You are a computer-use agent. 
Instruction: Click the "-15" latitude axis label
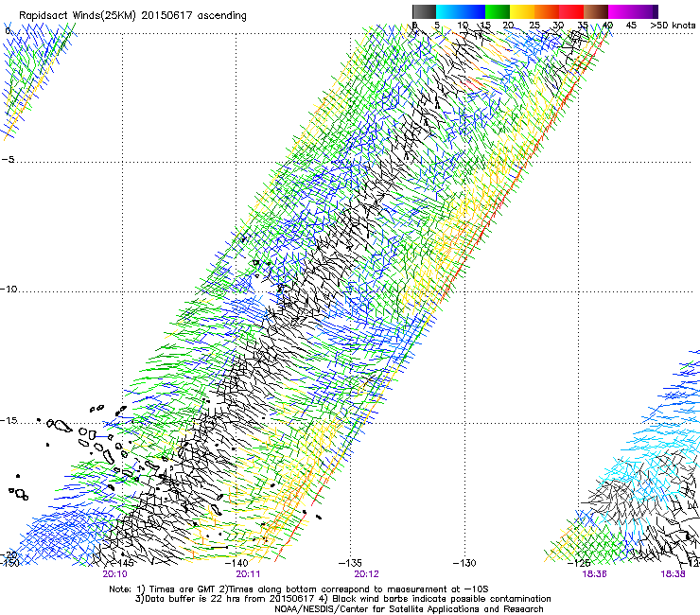point(9,420)
